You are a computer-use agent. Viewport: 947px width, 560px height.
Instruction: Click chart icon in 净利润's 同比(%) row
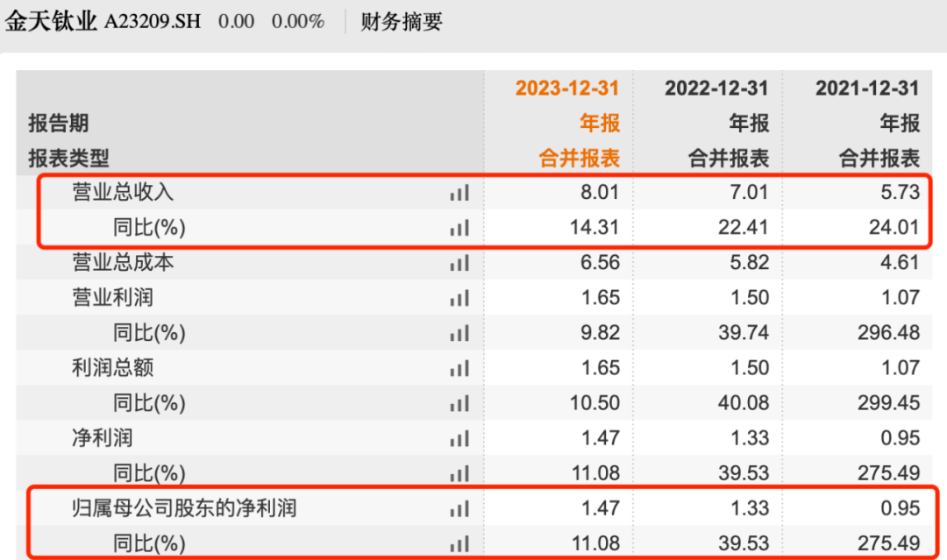coord(459,474)
